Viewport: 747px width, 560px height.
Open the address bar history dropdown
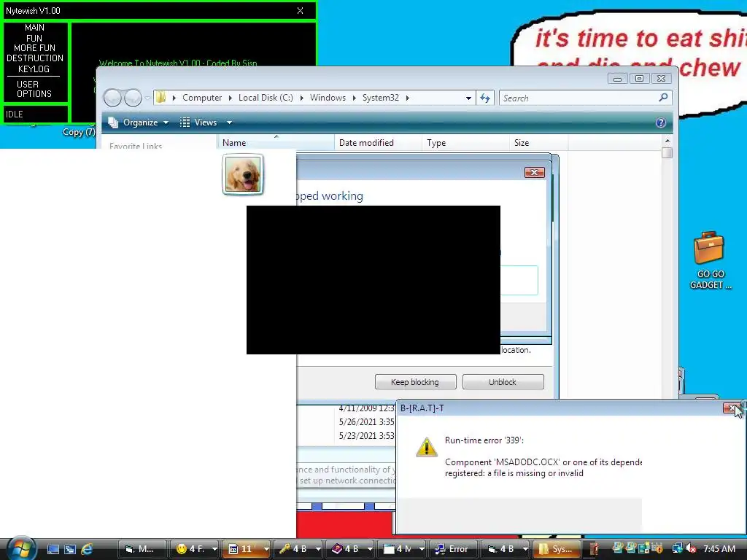pos(469,98)
